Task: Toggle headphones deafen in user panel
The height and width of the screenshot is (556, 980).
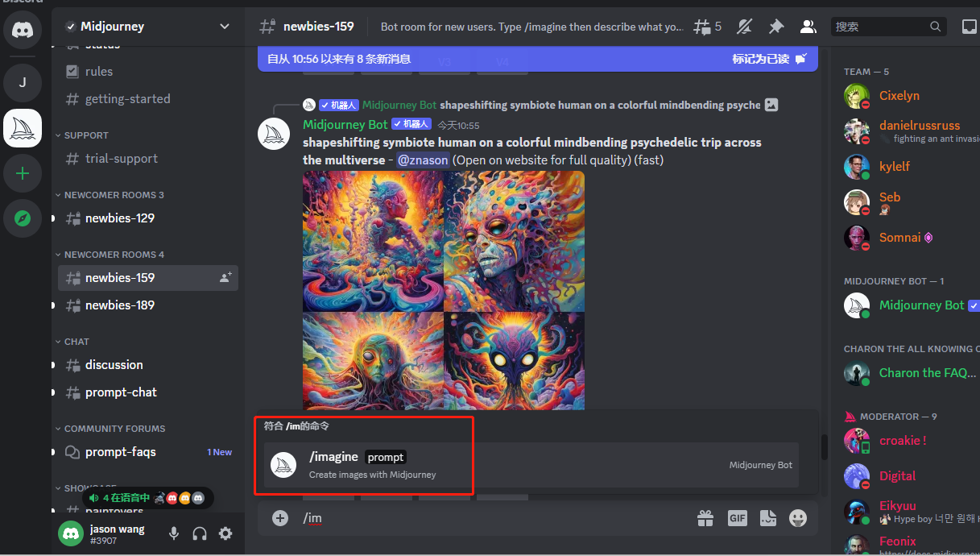Action: (200, 533)
